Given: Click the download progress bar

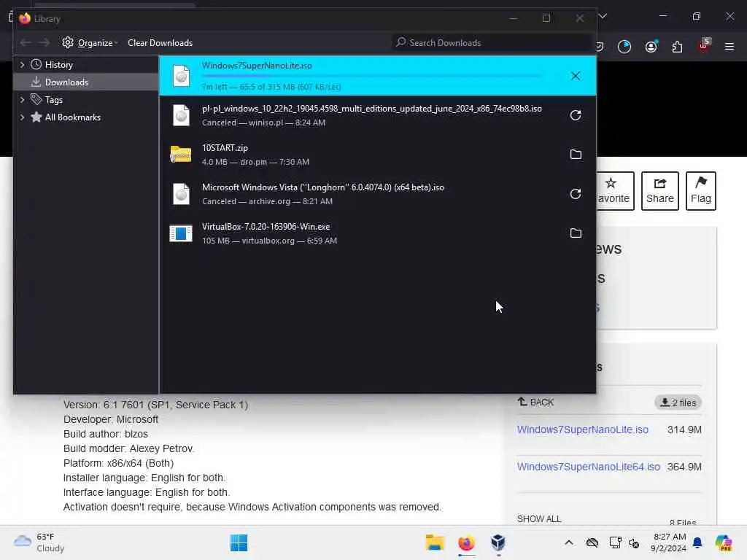Looking at the screenshot, I should [371, 76].
